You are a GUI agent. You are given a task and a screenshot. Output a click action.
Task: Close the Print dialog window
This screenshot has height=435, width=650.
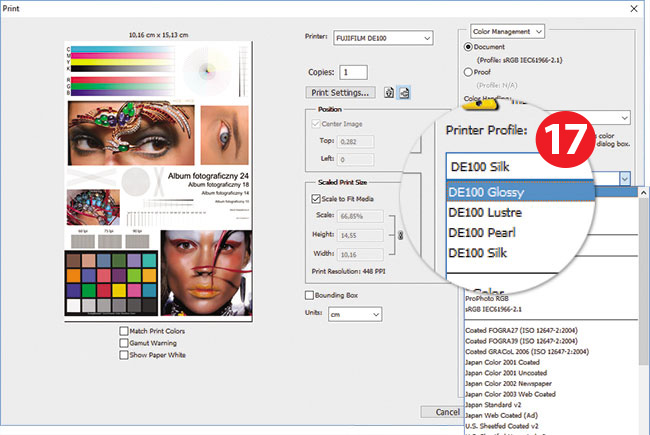click(x=634, y=11)
